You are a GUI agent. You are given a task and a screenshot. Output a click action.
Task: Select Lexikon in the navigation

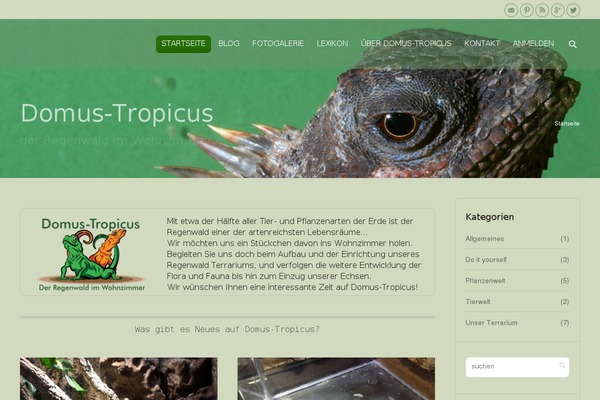[332, 44]
